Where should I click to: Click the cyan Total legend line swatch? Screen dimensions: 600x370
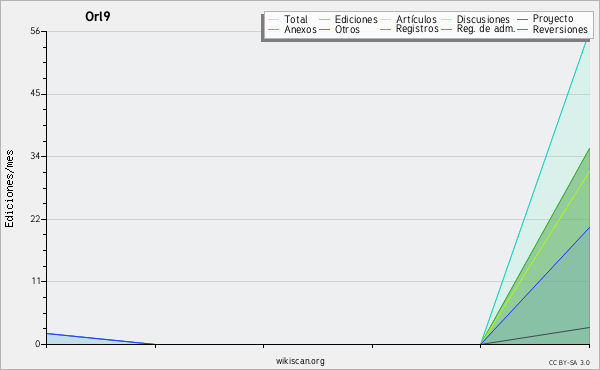coord(273,19)
